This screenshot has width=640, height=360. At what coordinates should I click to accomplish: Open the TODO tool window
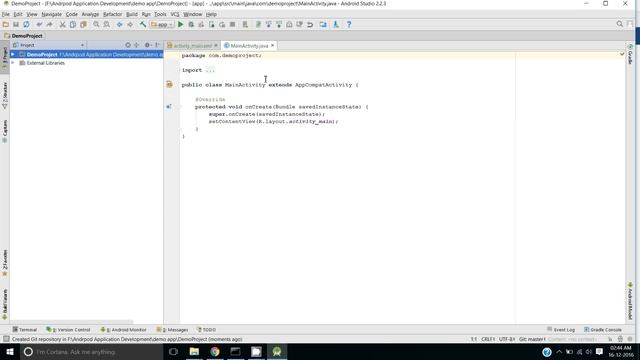[x=207, y=329]
